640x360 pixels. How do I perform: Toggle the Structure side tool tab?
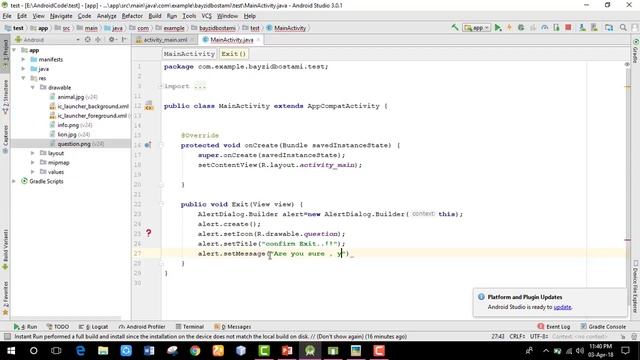coord(5,96)
